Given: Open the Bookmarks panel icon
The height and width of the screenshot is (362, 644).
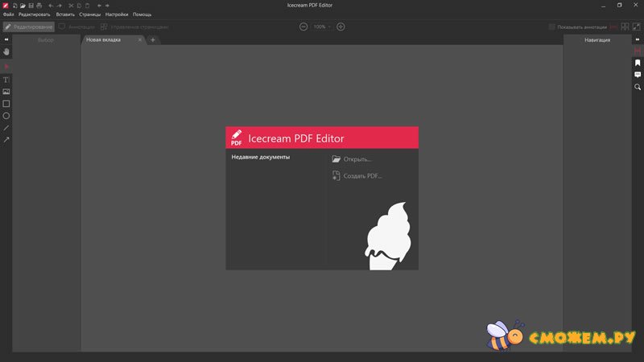Looking at the screenshot, I should point(638,63).
